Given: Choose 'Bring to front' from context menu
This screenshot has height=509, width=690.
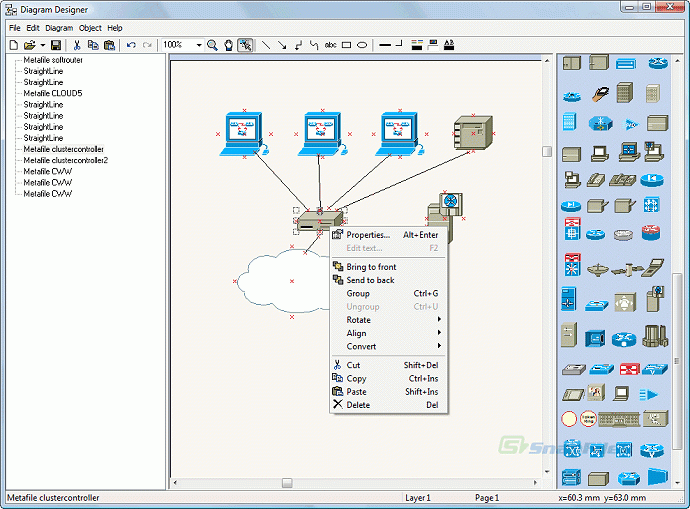Looking at the screenshot, I should (371, 267).
